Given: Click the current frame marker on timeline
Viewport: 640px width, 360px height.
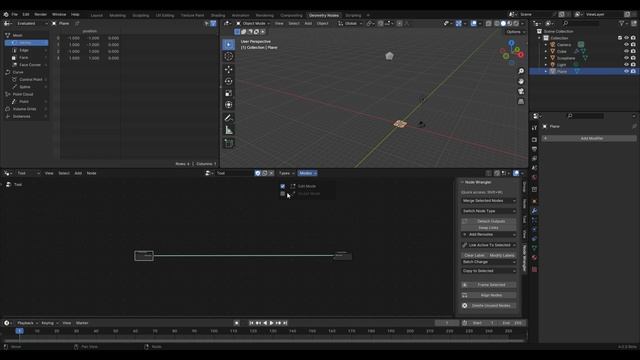Looking at the screenshot, I should [x=19, y=331].
